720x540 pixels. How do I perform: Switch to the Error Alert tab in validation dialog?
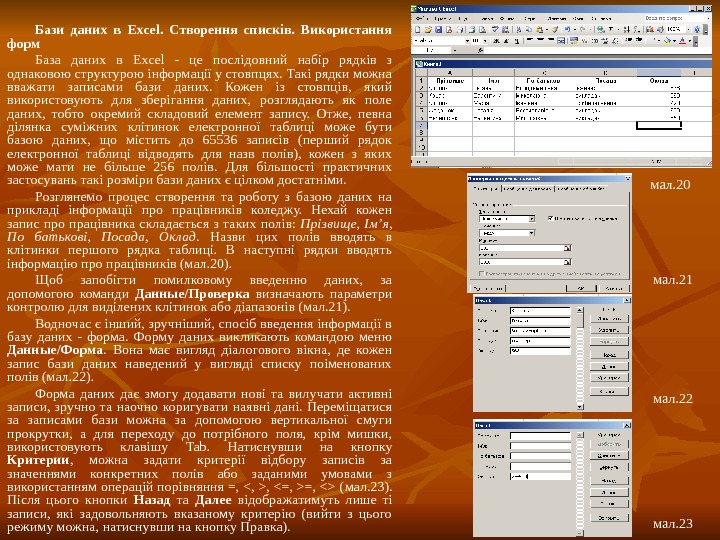click(x=581, y=189)
